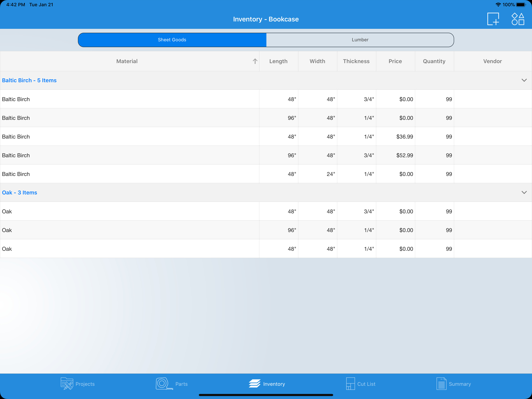Toggle the Material sort arrow
The image size is (532, 399).
pos(255,61)
